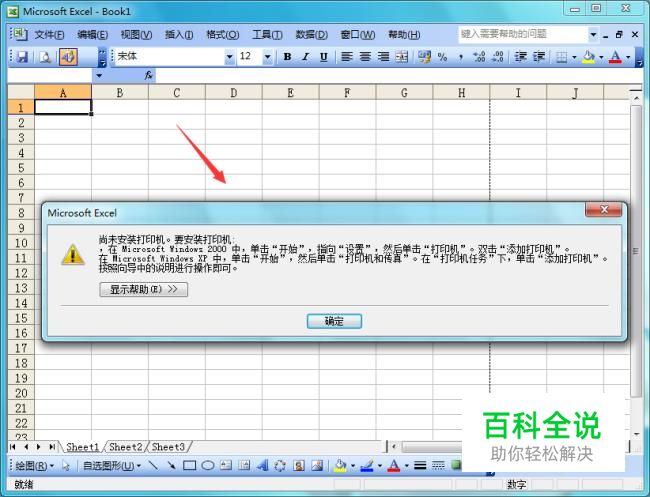Align text right
Image resolution: width=650 pixels, height=497 pixels.
(383, 57)
